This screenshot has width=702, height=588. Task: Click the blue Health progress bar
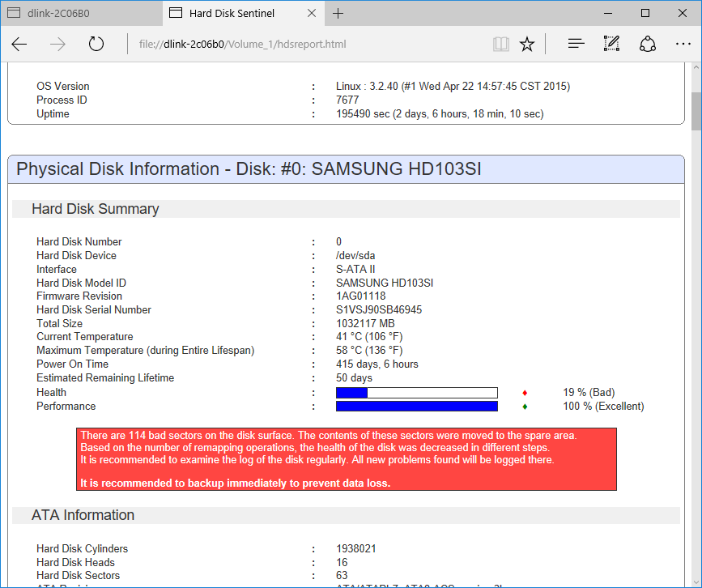pyautogui.click(x=417, y=393)
